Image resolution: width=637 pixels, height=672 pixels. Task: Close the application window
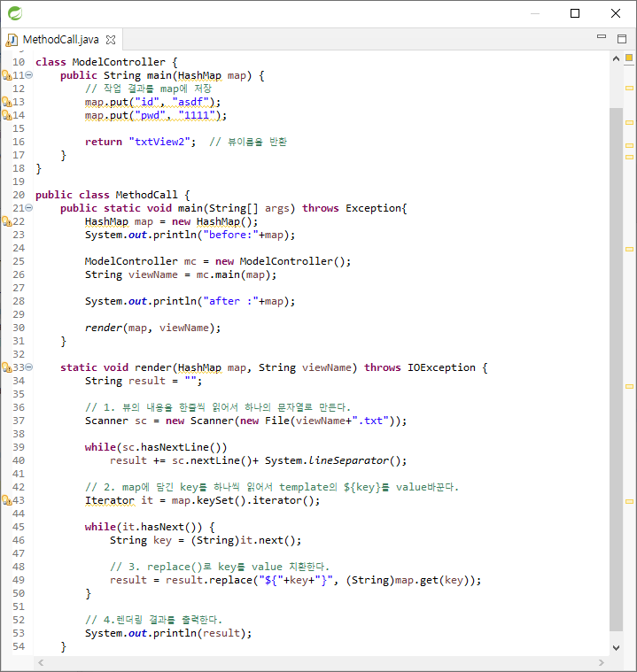point(616,13)
